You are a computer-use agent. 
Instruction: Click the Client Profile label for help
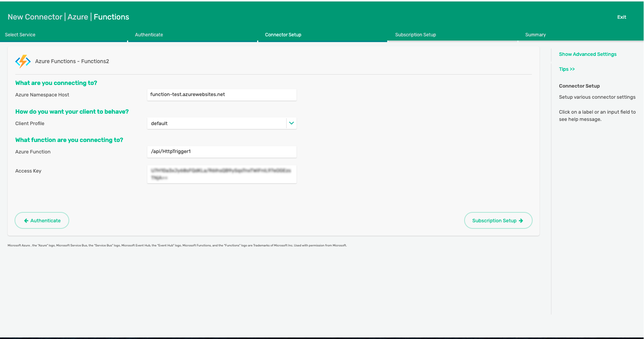click(30, 124)
